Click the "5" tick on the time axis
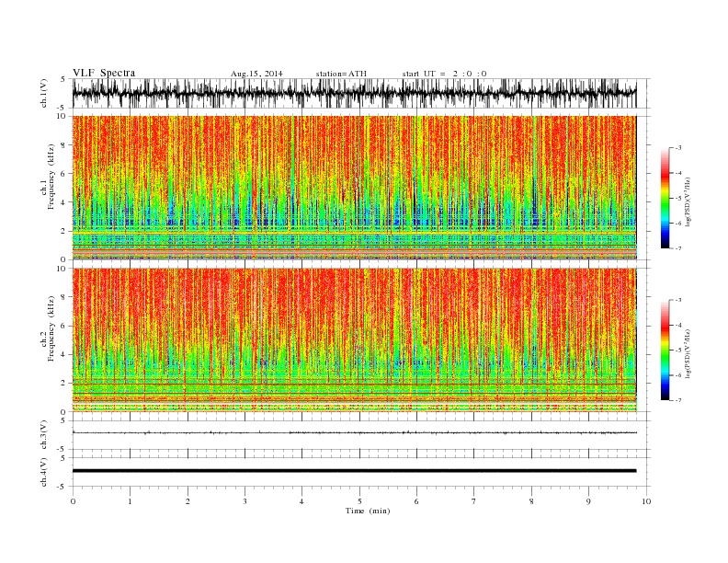The width and height of the screenshot is (728, 563). tap(359, 501)
